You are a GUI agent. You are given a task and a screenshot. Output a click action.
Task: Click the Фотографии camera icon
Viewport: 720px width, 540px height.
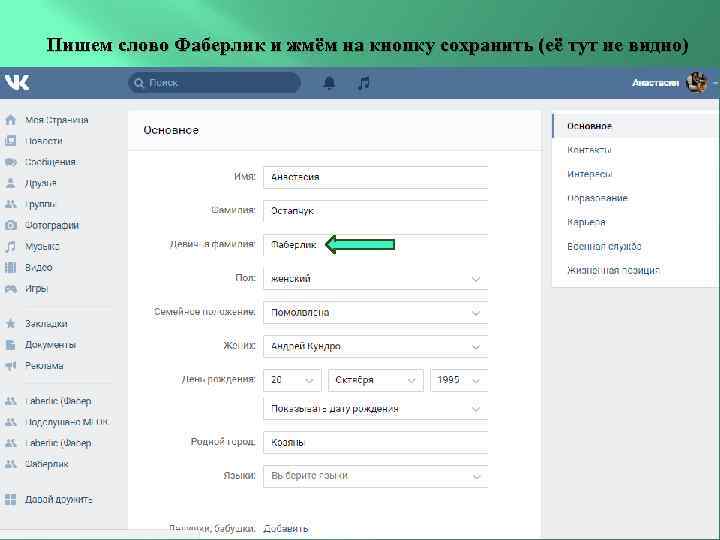click(x=11, y=225)
